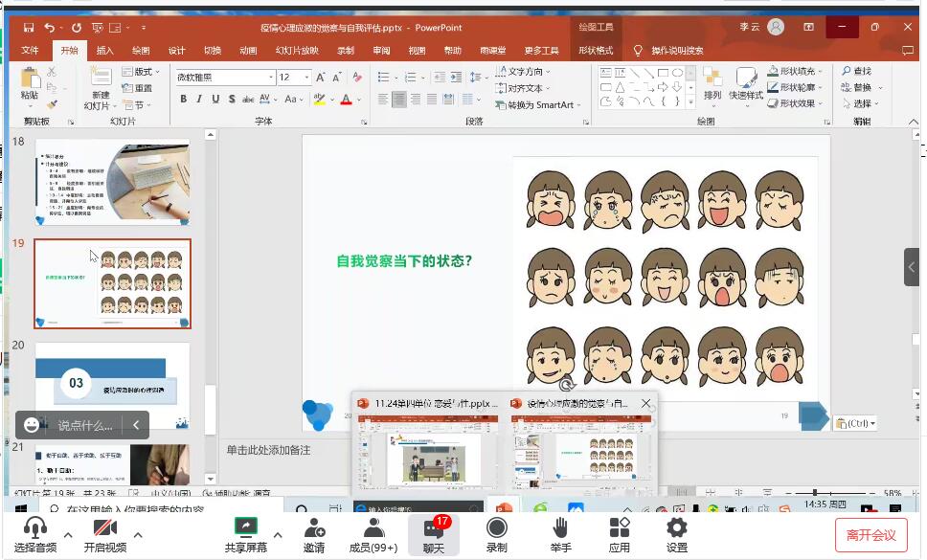Switch to the Insert (插入) ribbon tab
The width and height of the screenshot is (927, 560).
pos(104,51)
